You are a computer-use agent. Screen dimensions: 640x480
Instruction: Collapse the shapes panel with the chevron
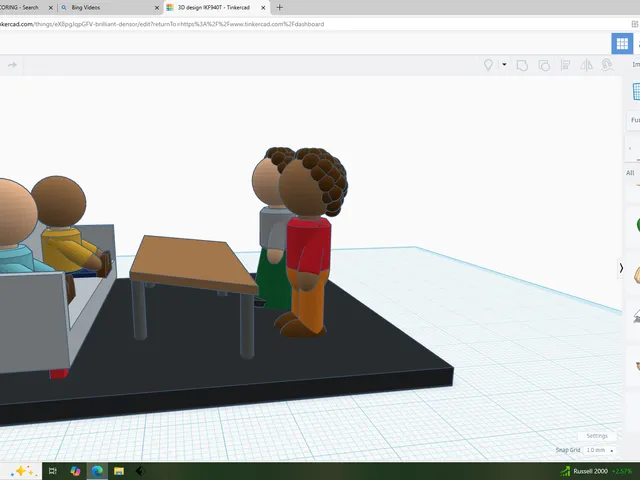621,268
